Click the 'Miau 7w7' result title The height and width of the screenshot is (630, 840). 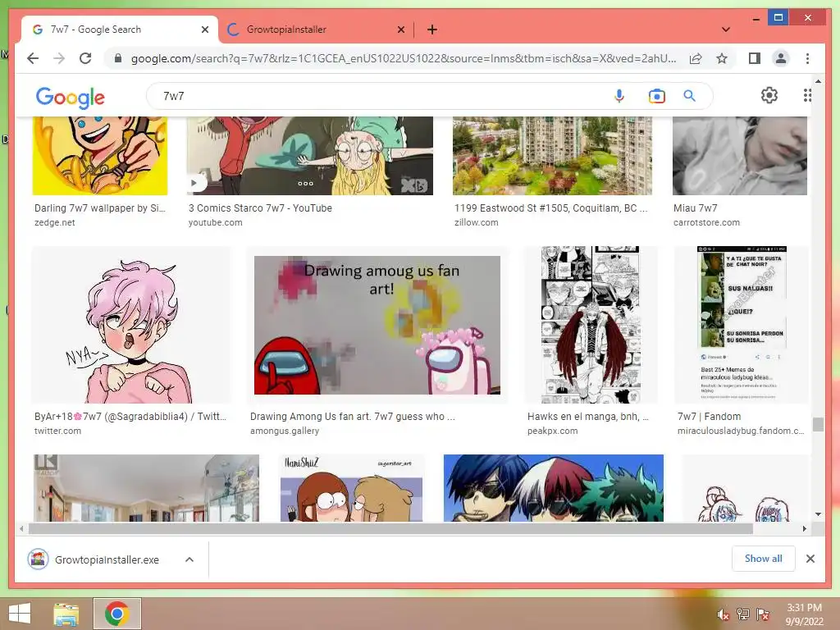[695, 208]
